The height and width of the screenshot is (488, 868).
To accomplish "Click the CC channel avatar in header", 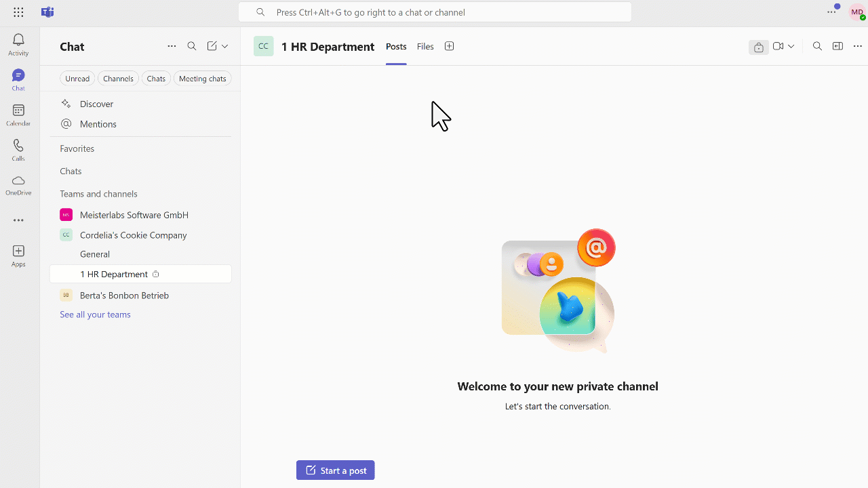I will coord(264,46).
